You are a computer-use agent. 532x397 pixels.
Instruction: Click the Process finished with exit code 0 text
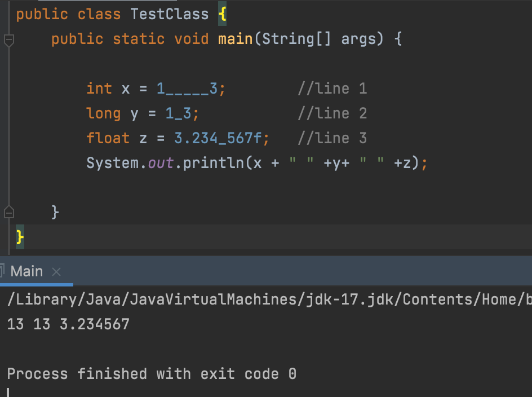click(x=151, y=373)
